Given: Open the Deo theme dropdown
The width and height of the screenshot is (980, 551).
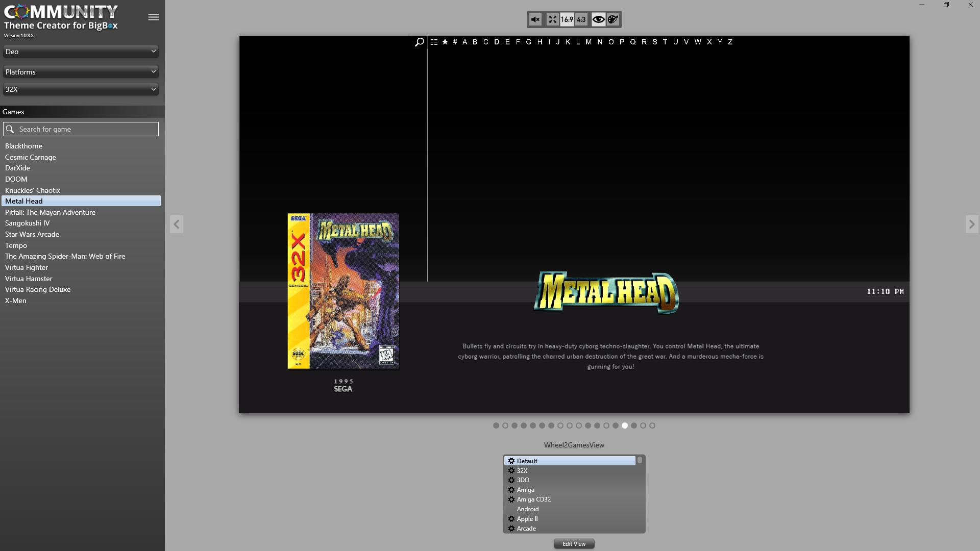Looking at the screenshot, I should click(81, 52).
